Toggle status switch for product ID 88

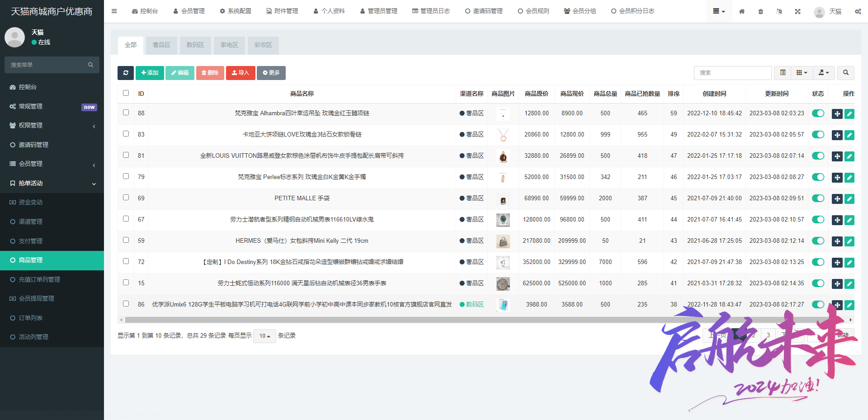click(x=818, y=113)
